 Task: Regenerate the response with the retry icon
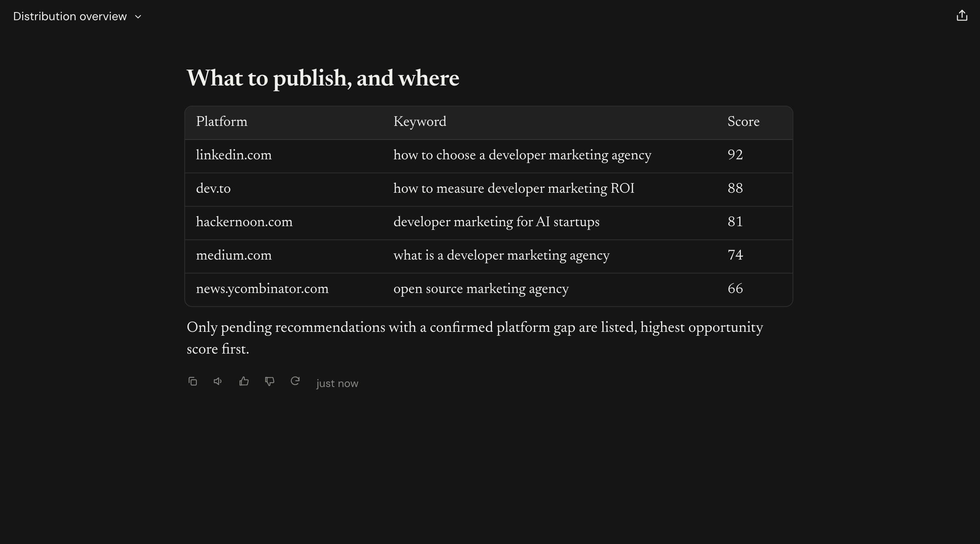click(x=295, y=381)
